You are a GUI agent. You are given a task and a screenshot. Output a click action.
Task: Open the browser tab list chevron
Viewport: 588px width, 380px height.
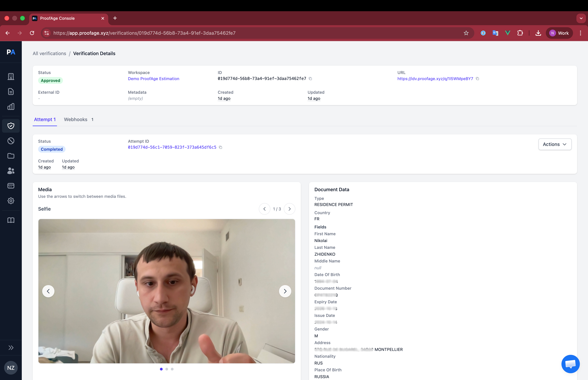click(581, 18)
